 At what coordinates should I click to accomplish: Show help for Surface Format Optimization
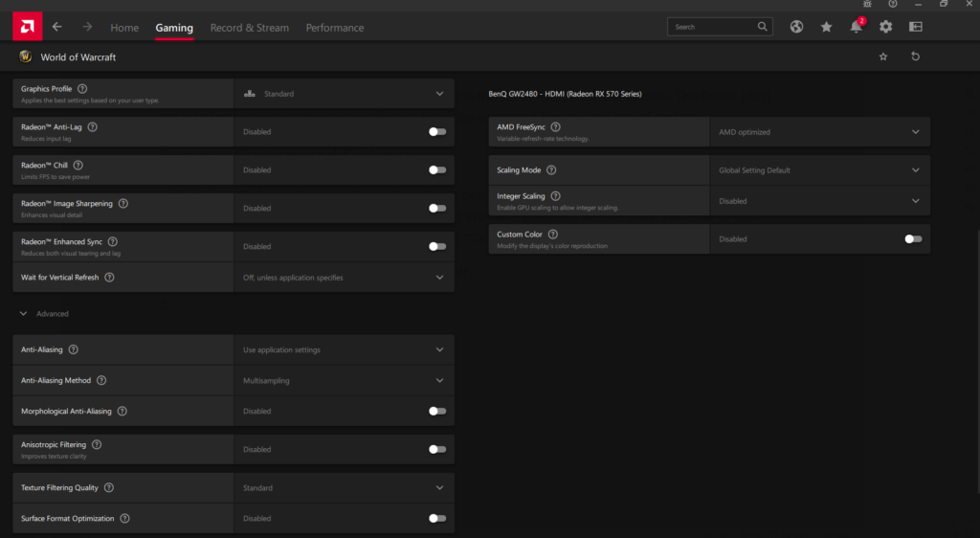(x=124, y=518)
